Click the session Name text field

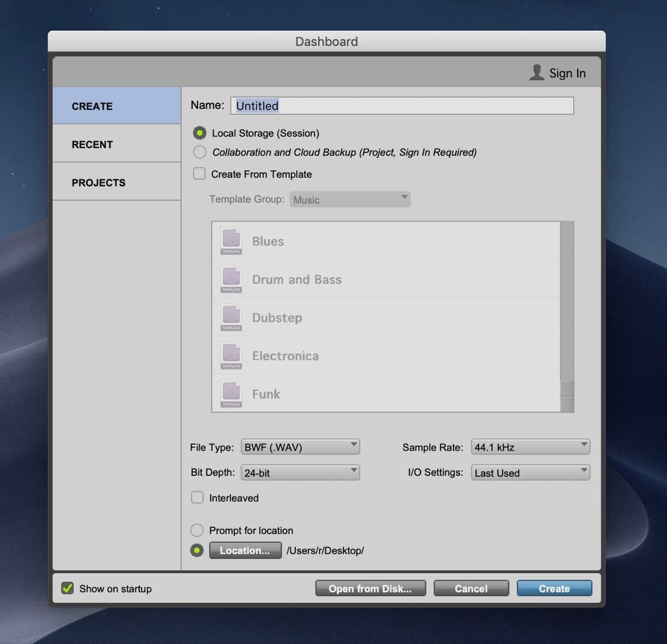pos(401,106)
